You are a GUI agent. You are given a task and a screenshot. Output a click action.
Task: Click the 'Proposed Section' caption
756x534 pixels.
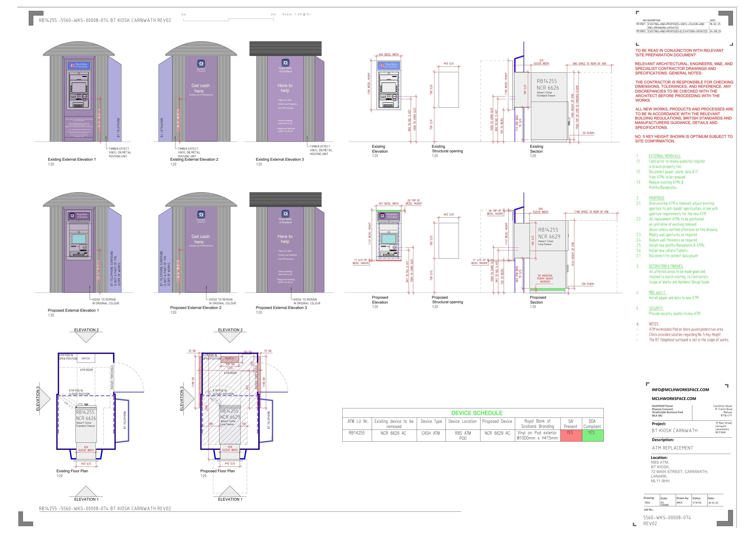[x=538, y=300]
